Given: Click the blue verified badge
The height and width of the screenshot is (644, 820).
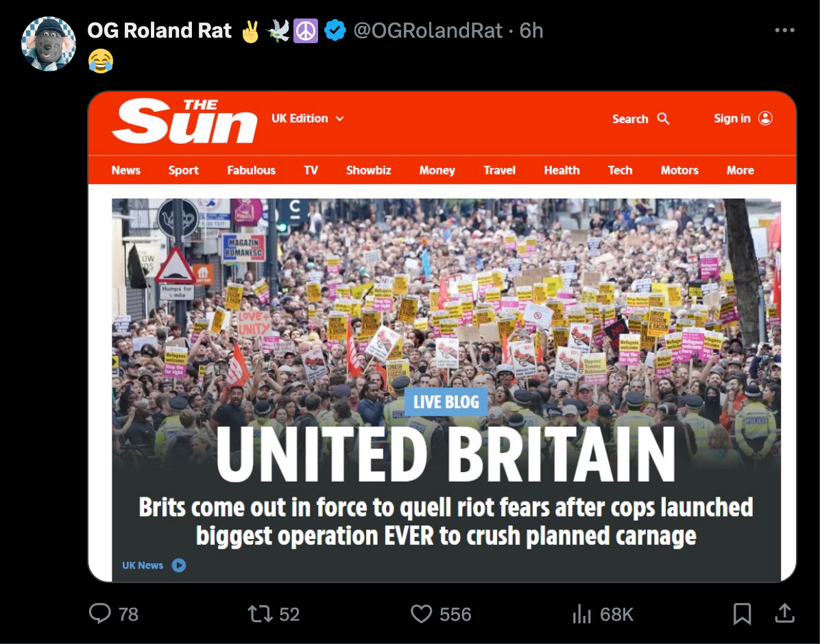Looking at the screenshot, I should pos(335,30).
